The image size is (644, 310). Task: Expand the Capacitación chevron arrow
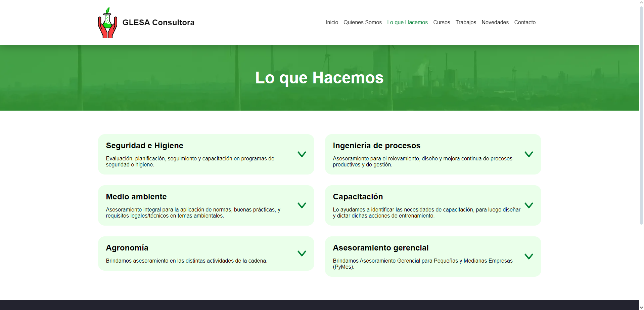point(528,205)
